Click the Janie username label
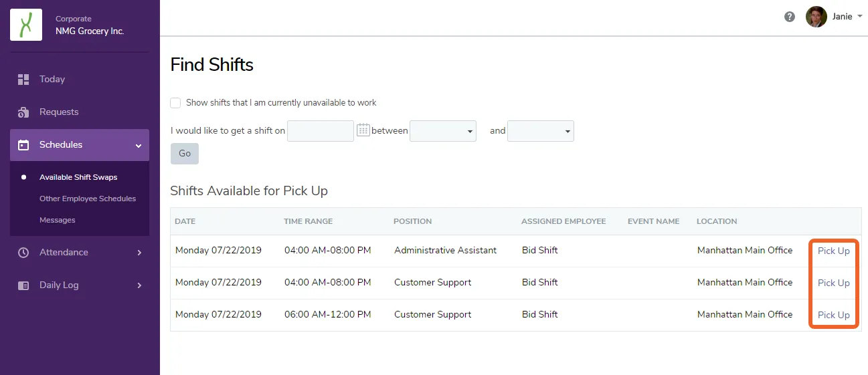 [x=842, y=17]
